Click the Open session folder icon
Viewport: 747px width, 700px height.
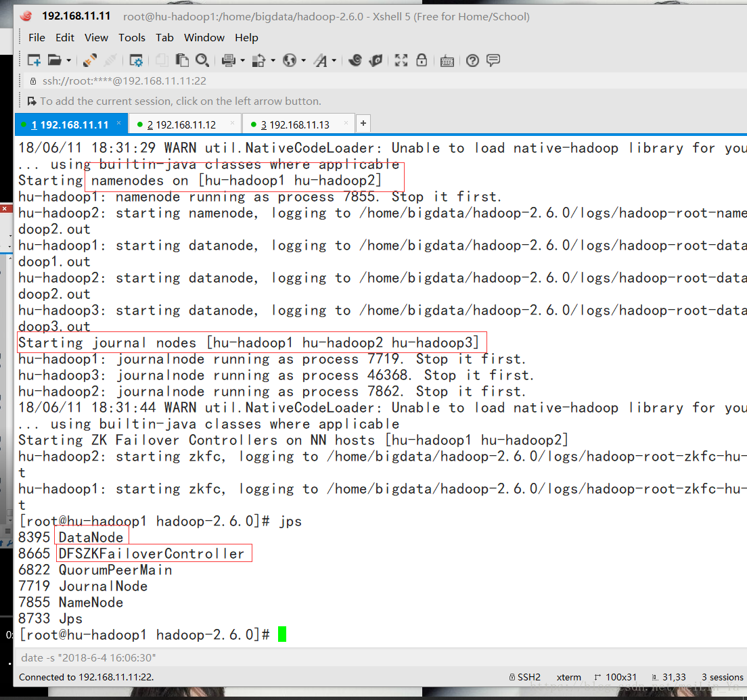tap(55, 60)
